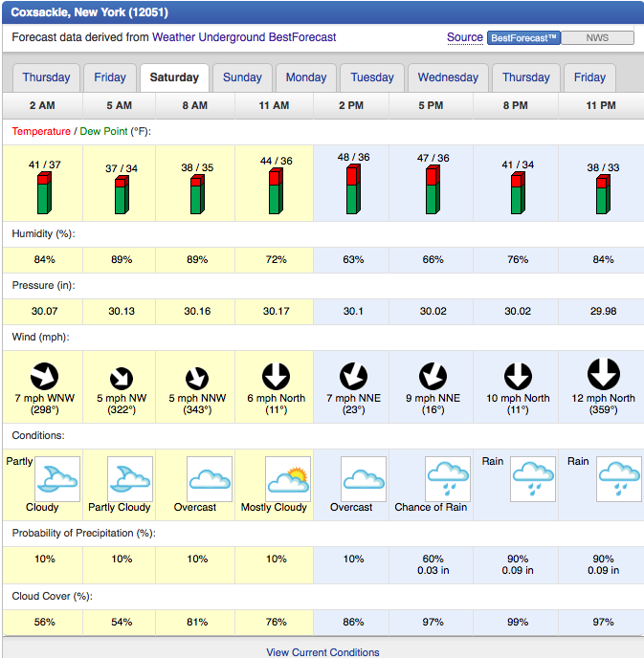Viewport: 644px width, 658px height.
Task: Click the 5 AM NW wind arrow icon
Action: tap(122, 378)
